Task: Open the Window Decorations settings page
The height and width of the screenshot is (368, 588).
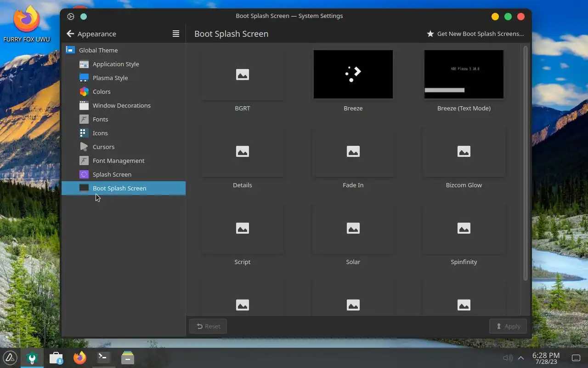Action: tap(124, 105)
